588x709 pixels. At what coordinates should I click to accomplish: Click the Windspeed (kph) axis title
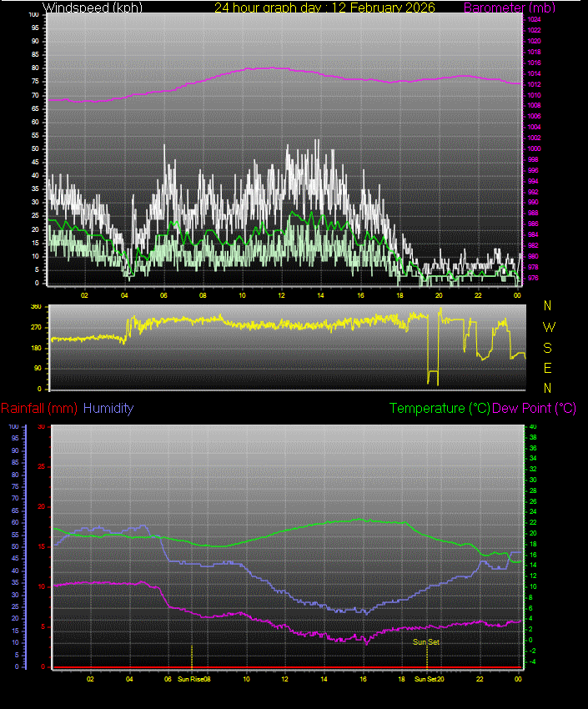(x=93, y=8)
